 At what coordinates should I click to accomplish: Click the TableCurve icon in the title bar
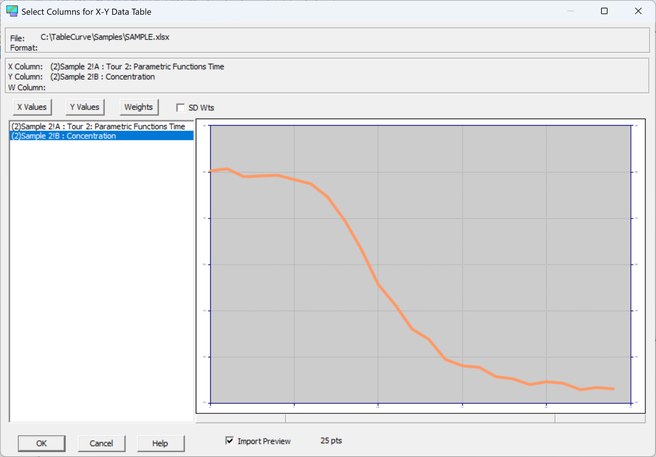click(12, 11)
